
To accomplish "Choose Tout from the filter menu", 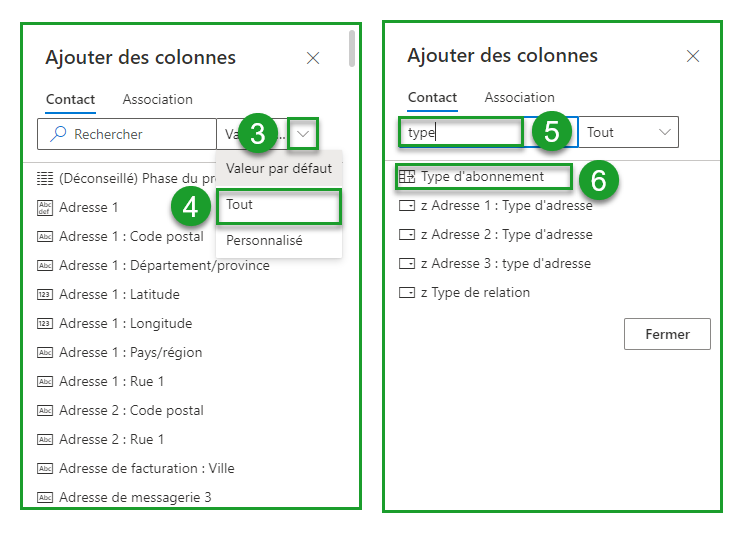I will 240,204.
